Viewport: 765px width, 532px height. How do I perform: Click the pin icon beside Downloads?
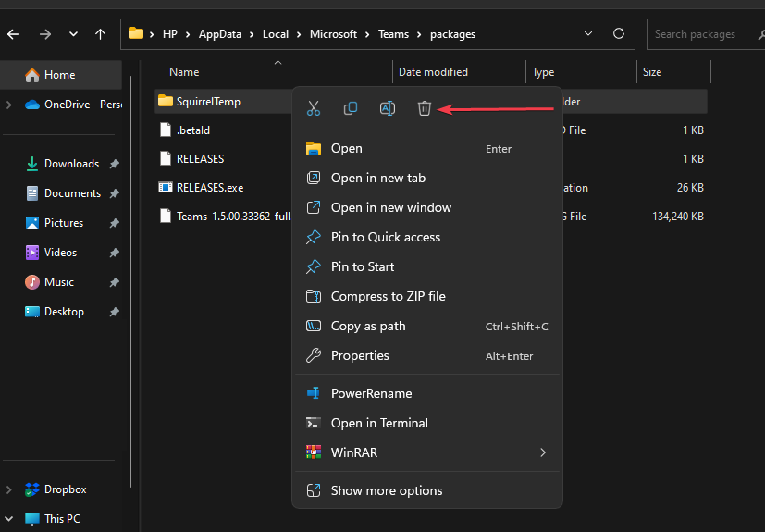[x=114, y=164]
